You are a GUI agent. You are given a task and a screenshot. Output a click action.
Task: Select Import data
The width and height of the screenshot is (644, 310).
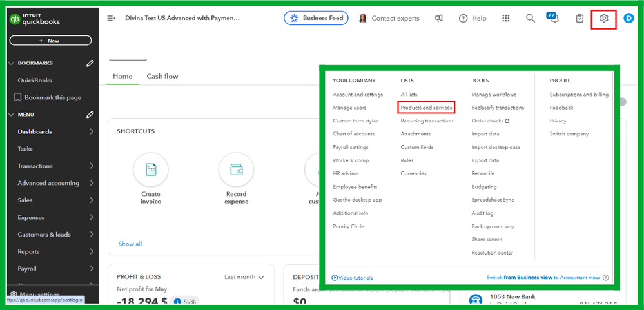click(485, 134)
